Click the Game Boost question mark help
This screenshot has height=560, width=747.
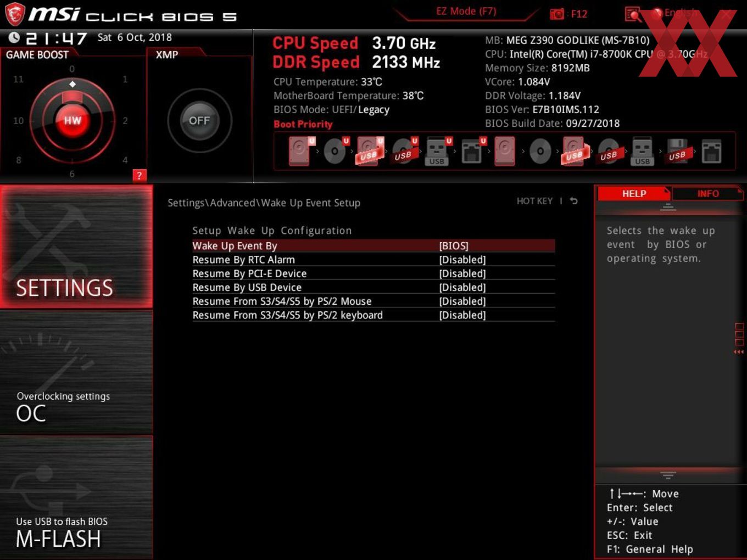click(139, 176)
